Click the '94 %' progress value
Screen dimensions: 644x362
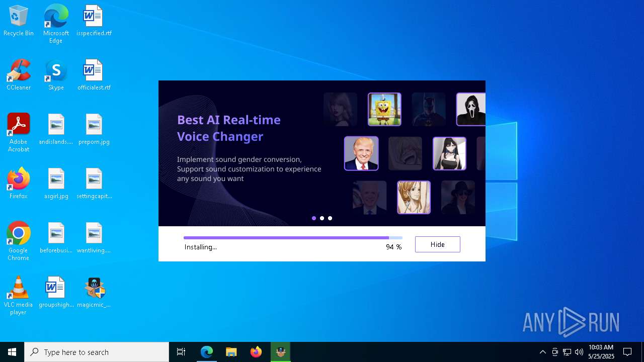[393, 247]
